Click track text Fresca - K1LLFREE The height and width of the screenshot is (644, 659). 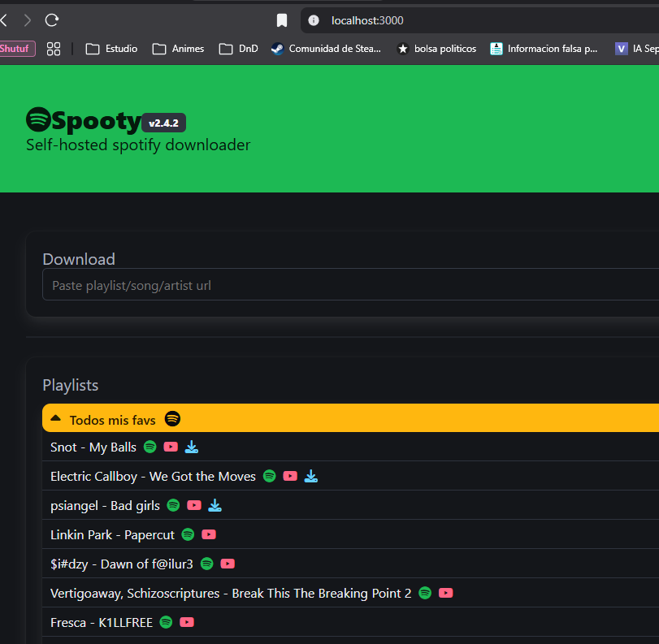(x=102, y=623)
